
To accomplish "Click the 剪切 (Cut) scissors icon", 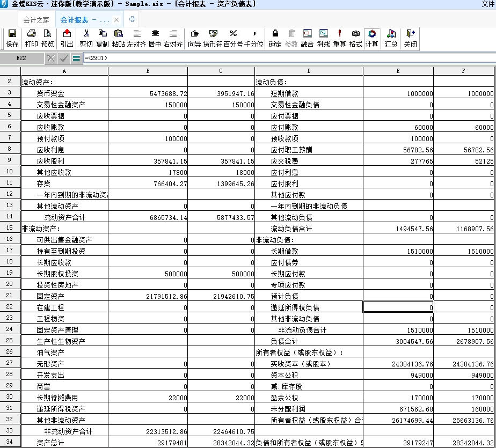I will point(86,38).
